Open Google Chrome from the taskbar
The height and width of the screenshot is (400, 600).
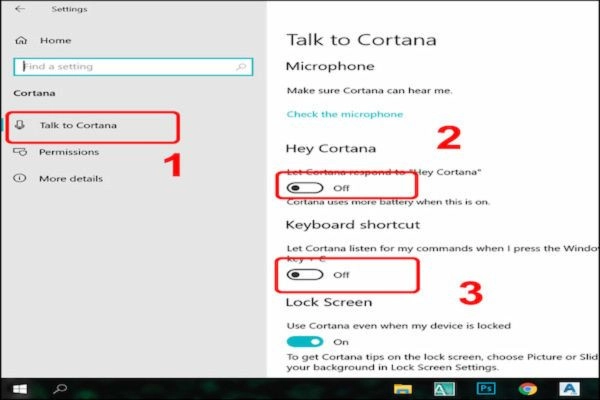pyautogui.click(x=528, y=388)
